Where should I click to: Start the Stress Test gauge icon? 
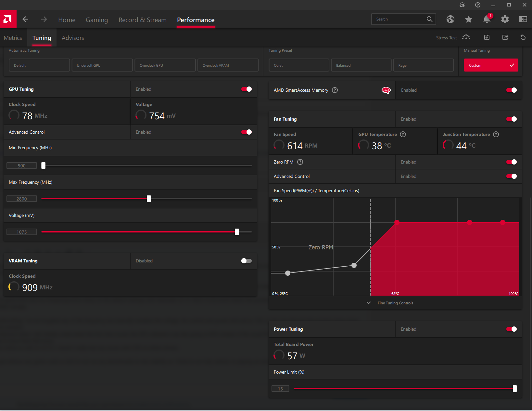[x=466, y=37]
